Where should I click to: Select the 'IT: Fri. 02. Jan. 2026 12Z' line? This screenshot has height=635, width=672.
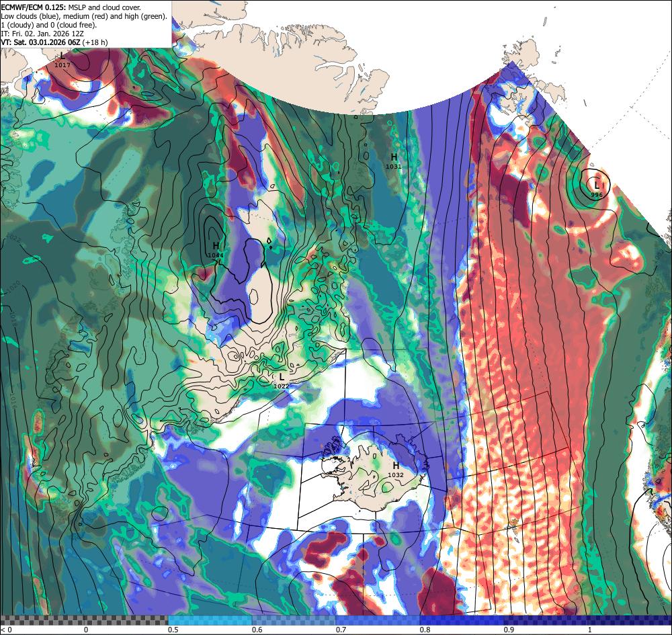coord(42,34)
